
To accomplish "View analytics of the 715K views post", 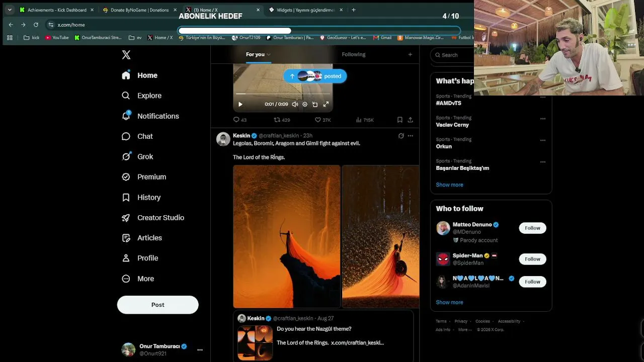I will pos(365,120).
